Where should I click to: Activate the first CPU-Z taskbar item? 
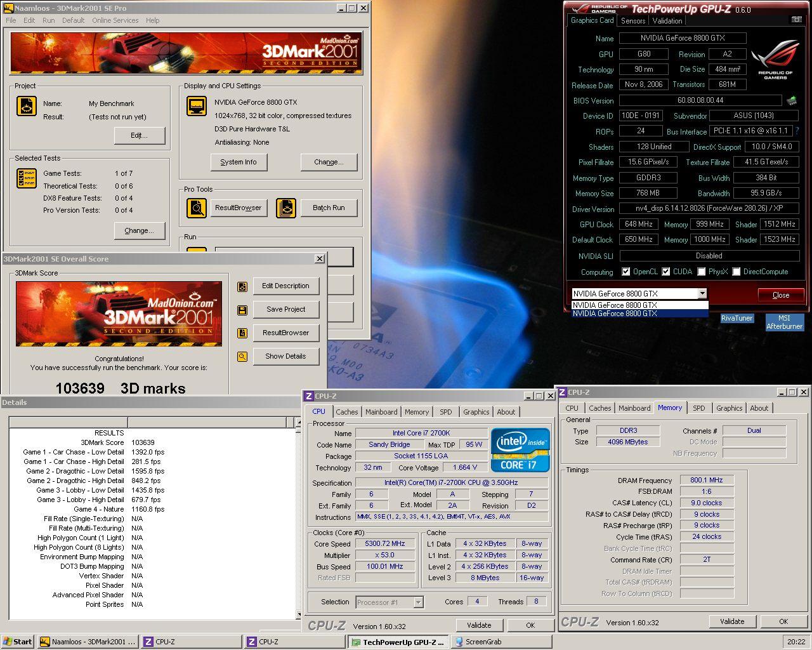click(x=191, y=642)
